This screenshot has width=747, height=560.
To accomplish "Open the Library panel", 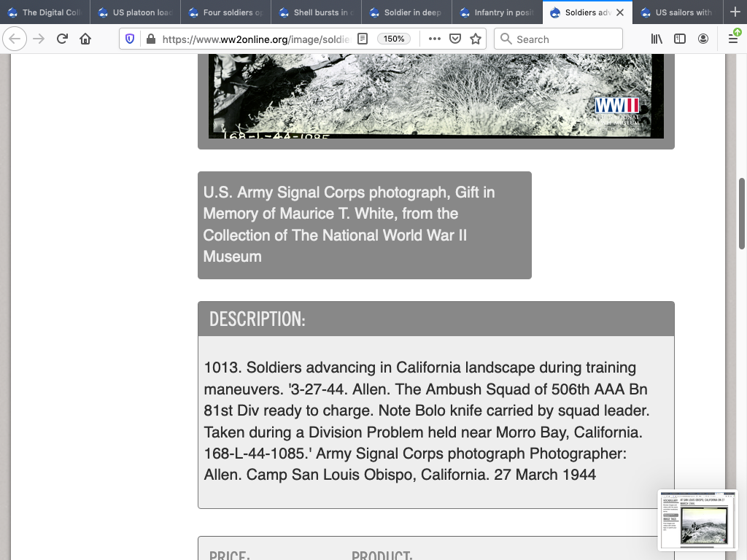I will click(x=657, y=39).
